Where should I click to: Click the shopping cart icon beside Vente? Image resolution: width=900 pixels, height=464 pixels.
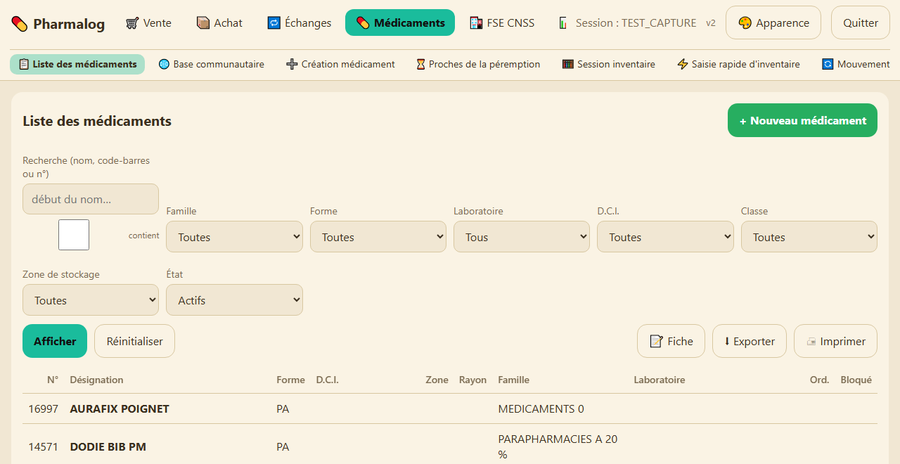tap(132, 23)
